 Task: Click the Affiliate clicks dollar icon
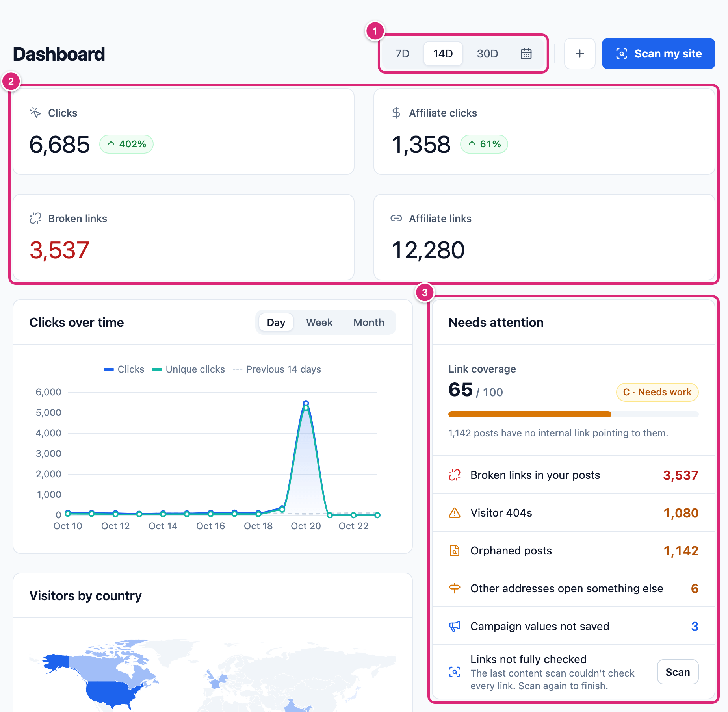(x=396, y=113)
